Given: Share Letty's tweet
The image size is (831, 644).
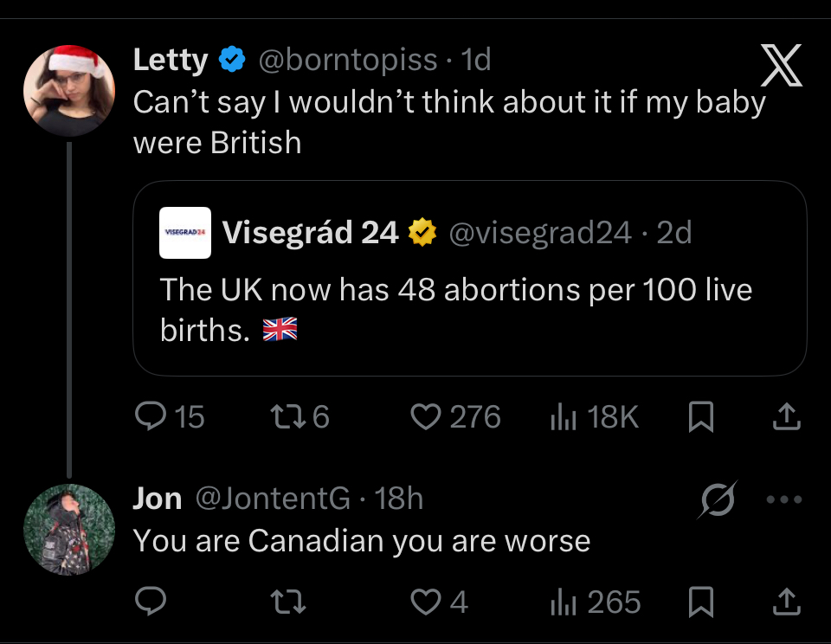Looking at the screenshot, I should [x=784, y=418].
